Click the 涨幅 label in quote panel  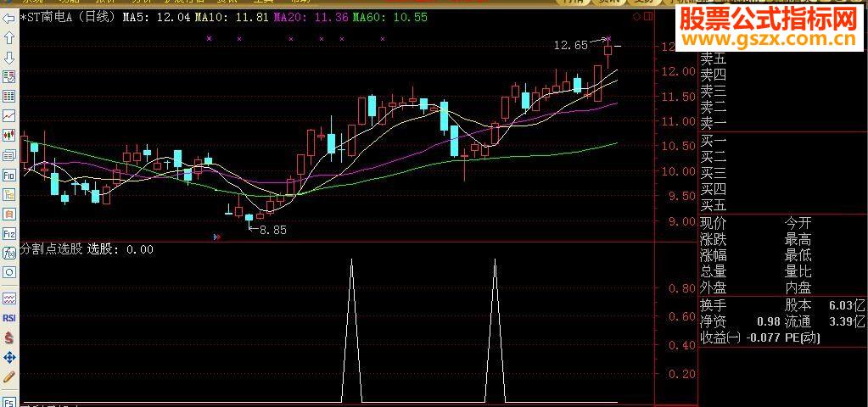[x=714, y=255]
